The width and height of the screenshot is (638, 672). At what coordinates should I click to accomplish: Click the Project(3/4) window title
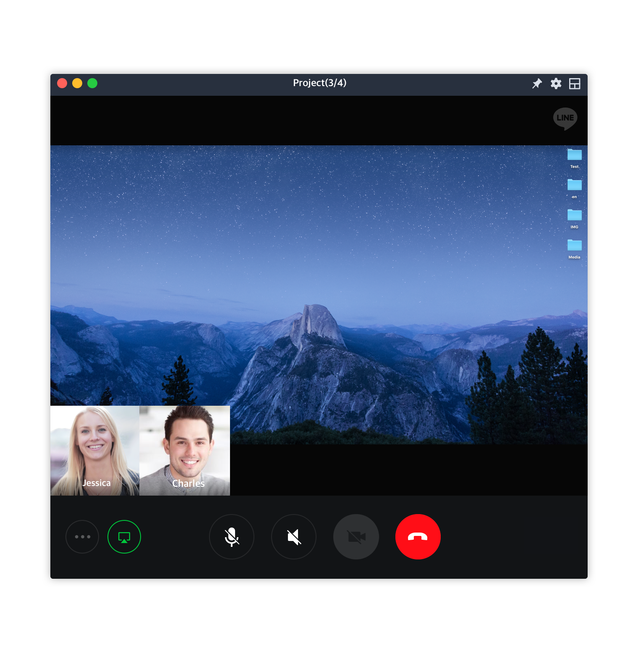(320, 83)
